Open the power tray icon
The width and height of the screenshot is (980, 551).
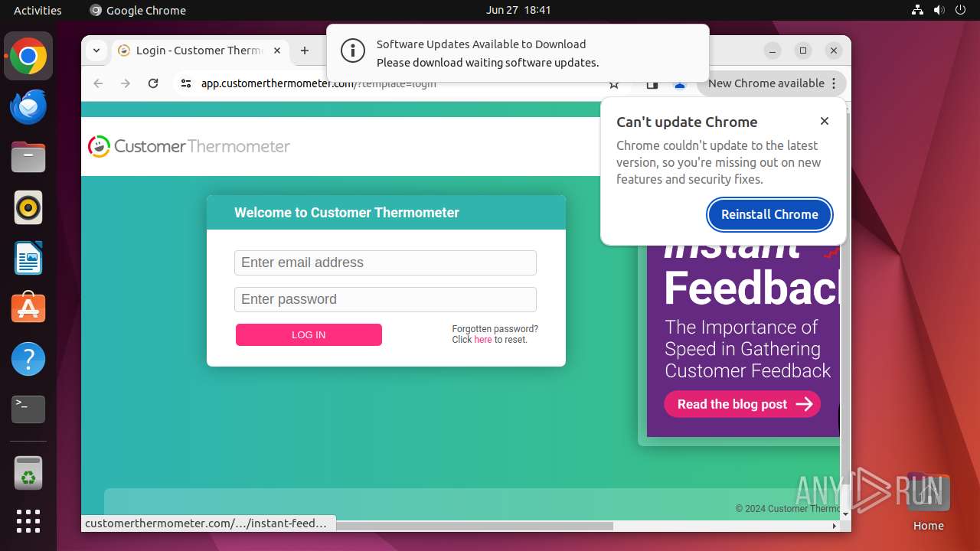pyautogui.click(x=960, y=10)
